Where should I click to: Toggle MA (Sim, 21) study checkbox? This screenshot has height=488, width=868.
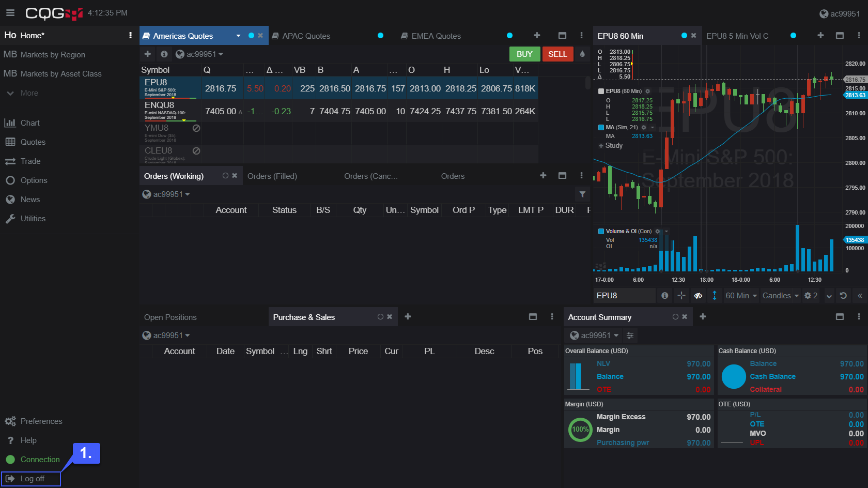click(x=601, y=127)
